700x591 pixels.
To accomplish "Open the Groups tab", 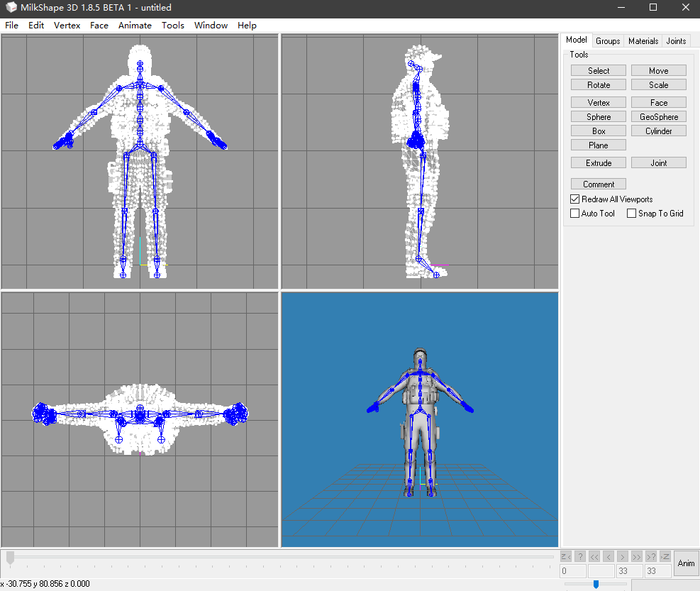I will [x=608, y=41].
